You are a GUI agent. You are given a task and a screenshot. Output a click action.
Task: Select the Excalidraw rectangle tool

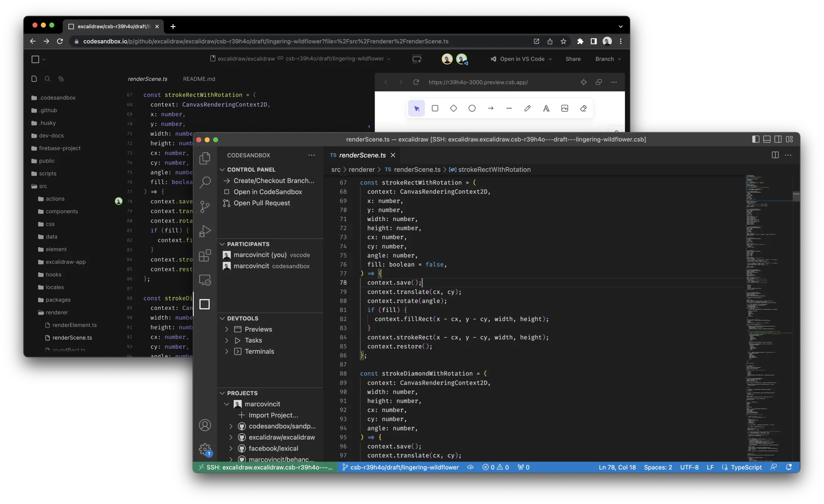click(435, 108)
